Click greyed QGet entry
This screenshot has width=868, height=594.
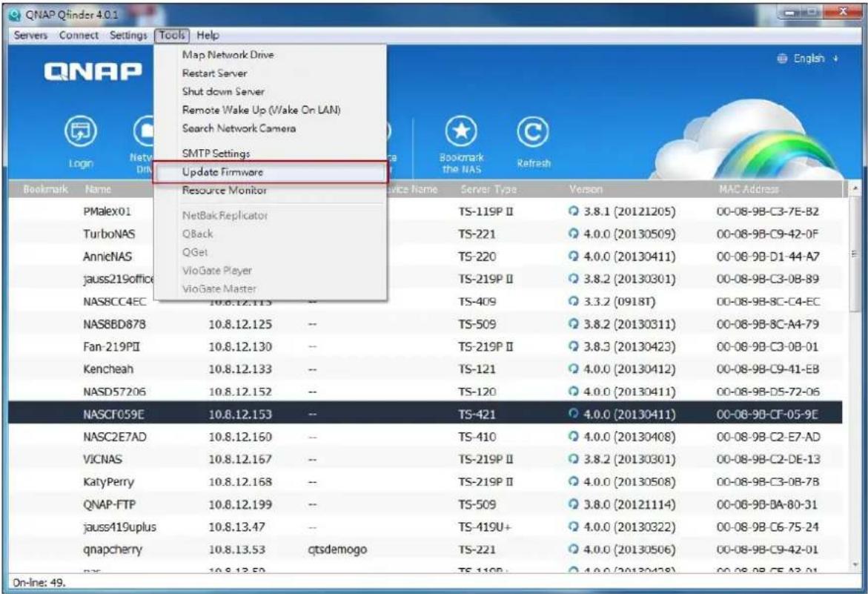(x=270, y=252)
